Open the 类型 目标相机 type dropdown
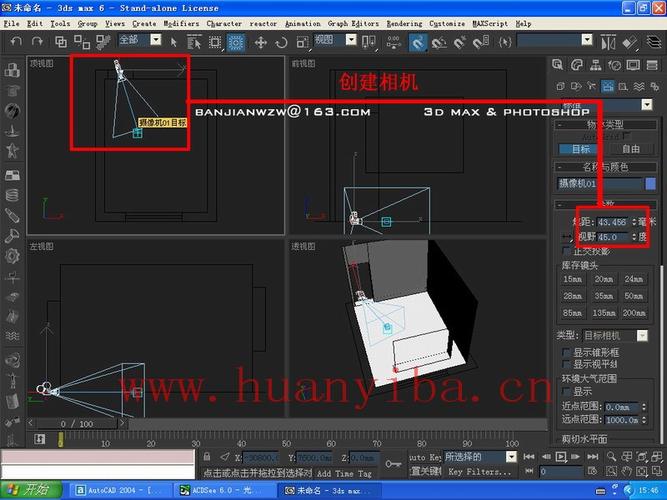This screenshot has height=500, width=667. (642, 335)
